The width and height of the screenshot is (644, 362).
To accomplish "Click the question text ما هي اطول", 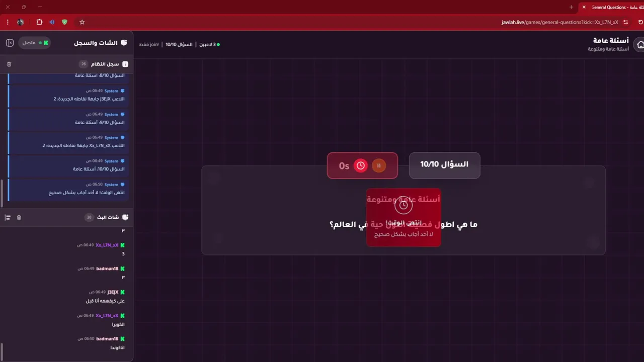I will coord(403,224).
